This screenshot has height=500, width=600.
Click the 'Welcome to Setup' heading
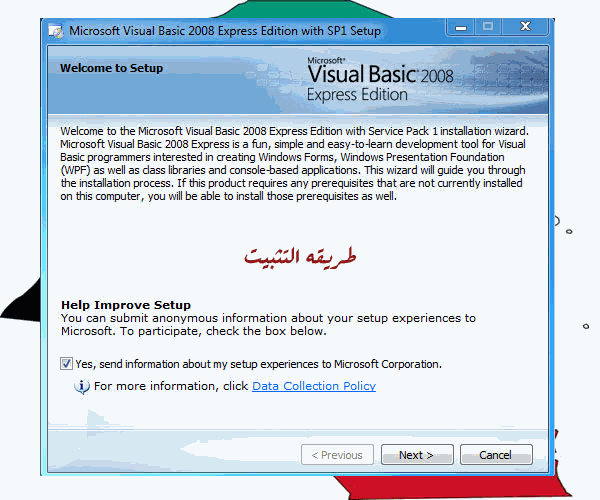111,68
